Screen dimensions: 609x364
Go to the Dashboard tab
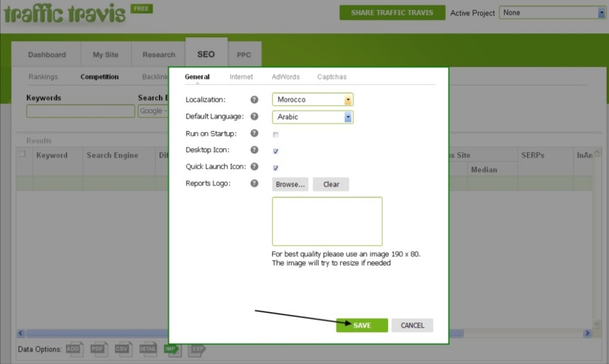click(x=47, y=55)
